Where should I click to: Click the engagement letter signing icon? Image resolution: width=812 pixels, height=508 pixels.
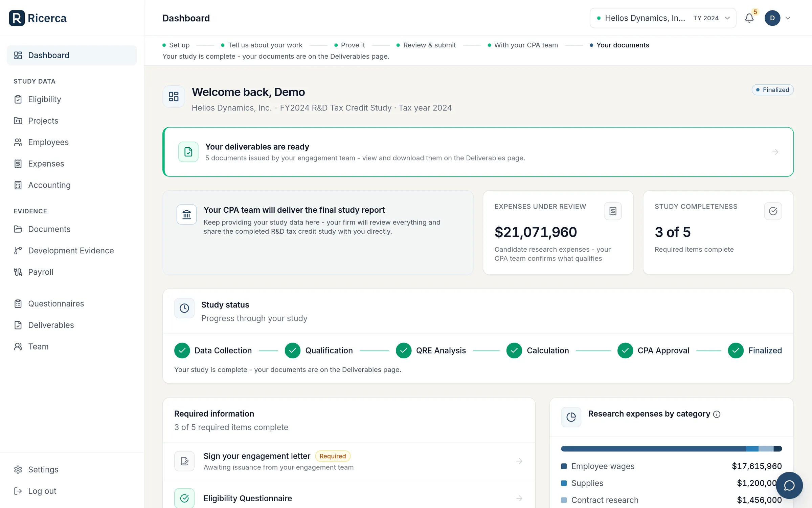[184, 461]
